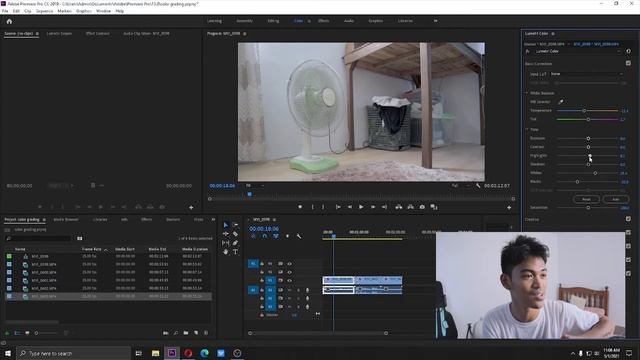640x360 pixels.
Task: Open Adobe Premiere Pro in Windows taskbar
Action: click(172, 353)
